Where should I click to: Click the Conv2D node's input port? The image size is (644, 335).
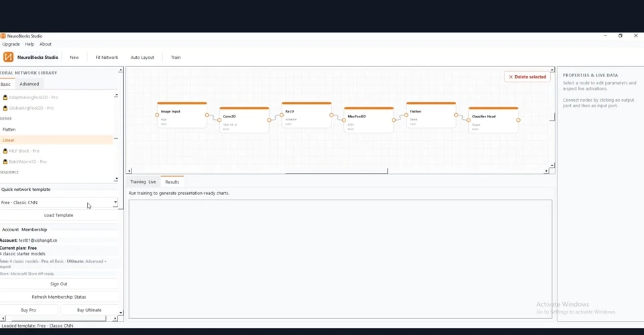tap(219, 120)
